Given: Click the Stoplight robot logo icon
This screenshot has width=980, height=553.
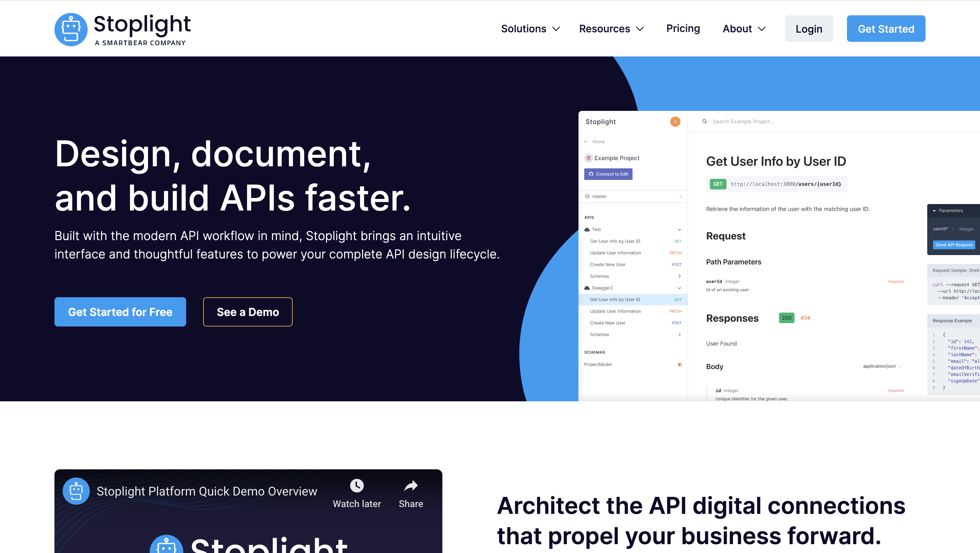Looking at the screenshot, I should click(x=70, y=29).
